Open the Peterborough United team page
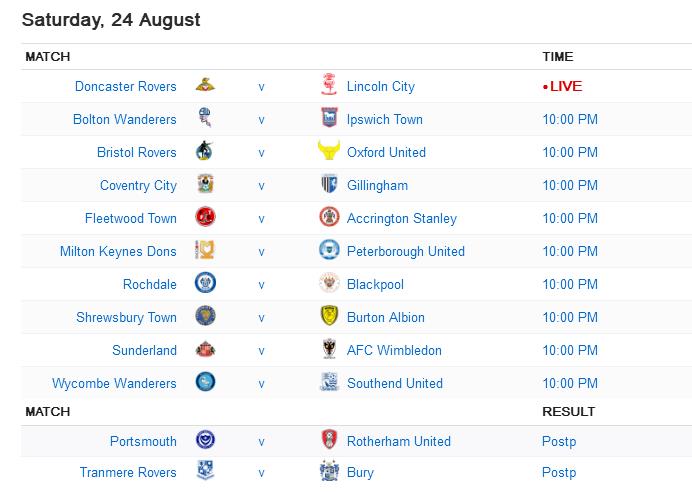The height and width of the screenshot is (493, 692). tap(405, 251)
